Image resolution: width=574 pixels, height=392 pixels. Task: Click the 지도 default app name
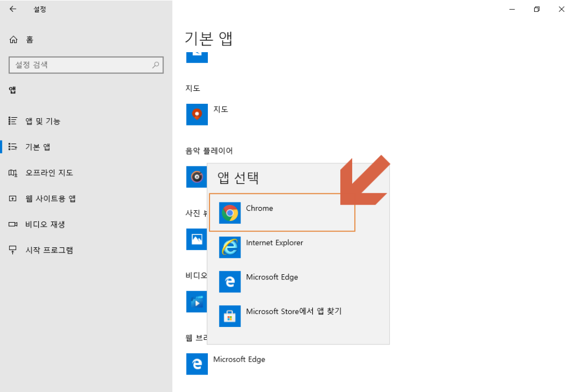pyautogui.click(x=221, y=109)
